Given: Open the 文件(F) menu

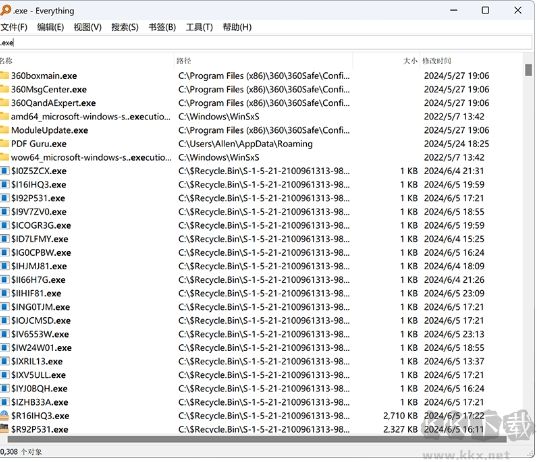Looking at the screenshot, I should (14, 27).
